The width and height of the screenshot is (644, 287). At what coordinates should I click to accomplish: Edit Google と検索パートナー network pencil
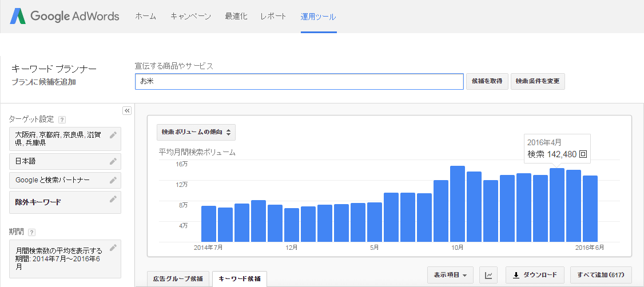(x=113, y=180)
